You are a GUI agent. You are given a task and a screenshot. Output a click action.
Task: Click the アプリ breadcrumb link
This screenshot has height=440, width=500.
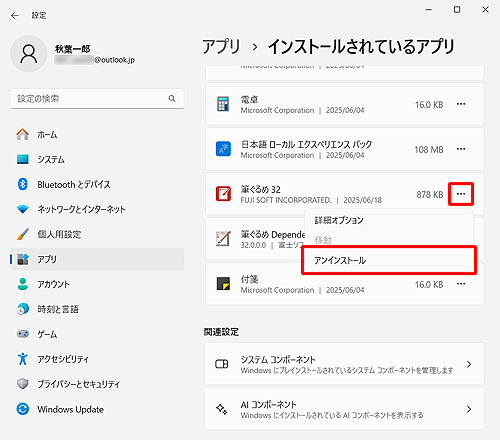click(221, 46)
